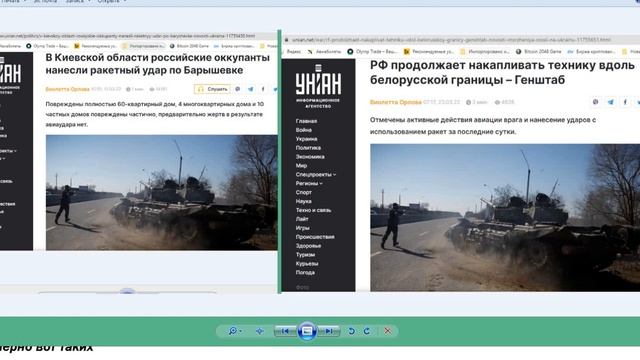Screen dimensions: 640x360
Task: Open the Спорт section link
Action: click(x=304, y=192)
